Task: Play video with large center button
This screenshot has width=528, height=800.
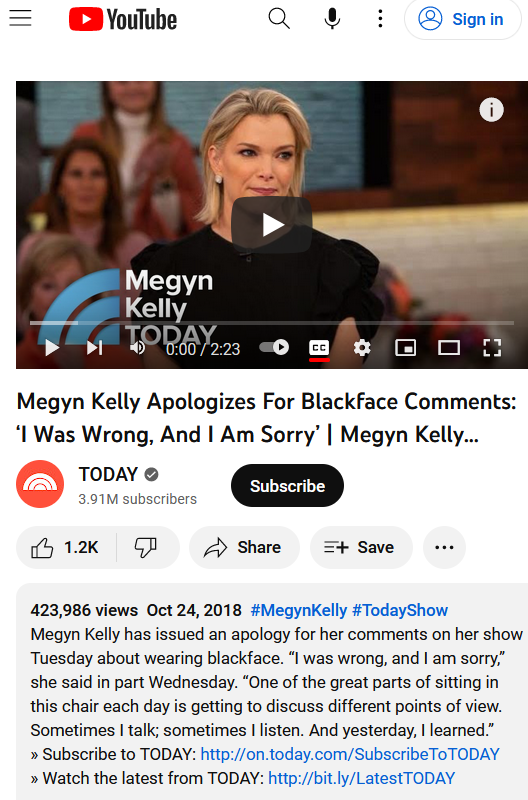Action: tap(271, 224)
